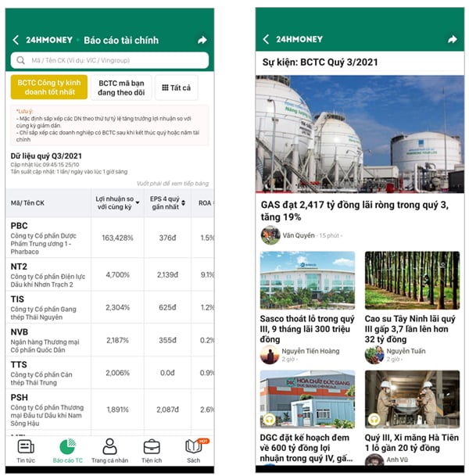The width and height of the screenshot is (469, 476).
Task: Open the NT2 stock row
Action: point(109,274)
